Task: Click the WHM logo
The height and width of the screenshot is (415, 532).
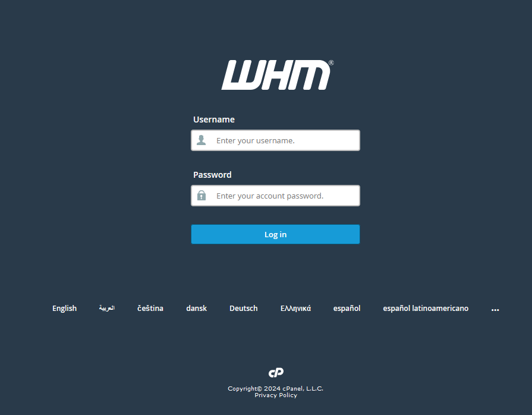Action: pos(277,75)
